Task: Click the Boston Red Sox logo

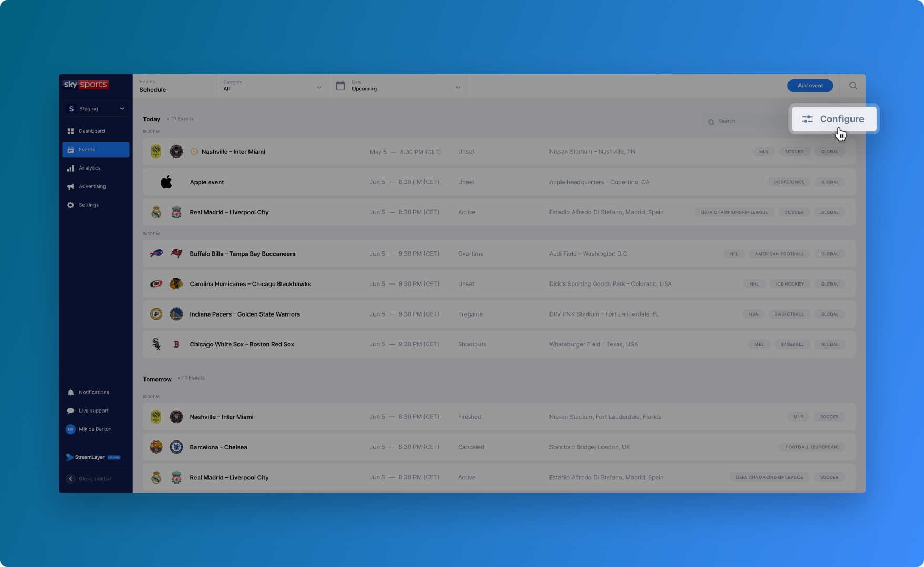Action: [177, 344]
